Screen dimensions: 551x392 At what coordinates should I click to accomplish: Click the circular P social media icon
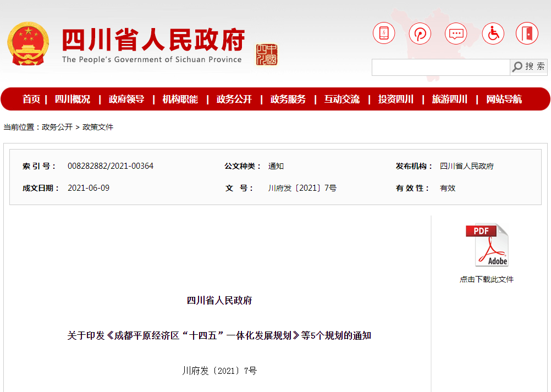coord(420,34)
